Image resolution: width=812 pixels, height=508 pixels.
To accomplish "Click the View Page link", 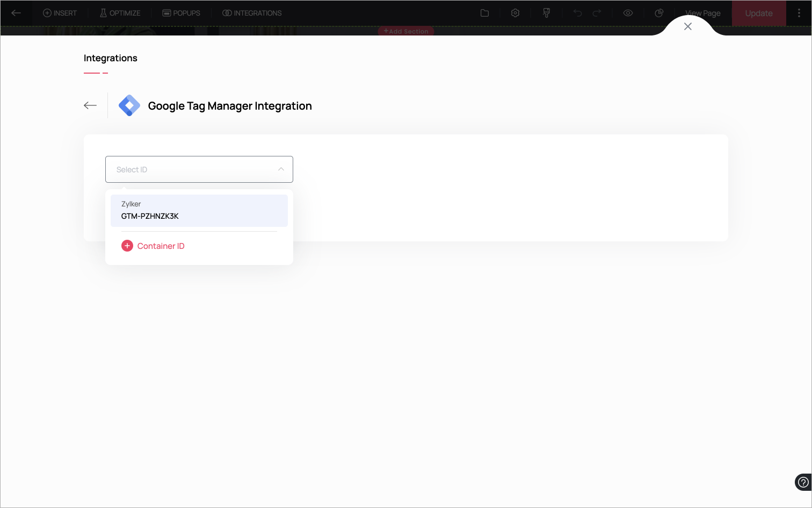I will tap(703, 13).
